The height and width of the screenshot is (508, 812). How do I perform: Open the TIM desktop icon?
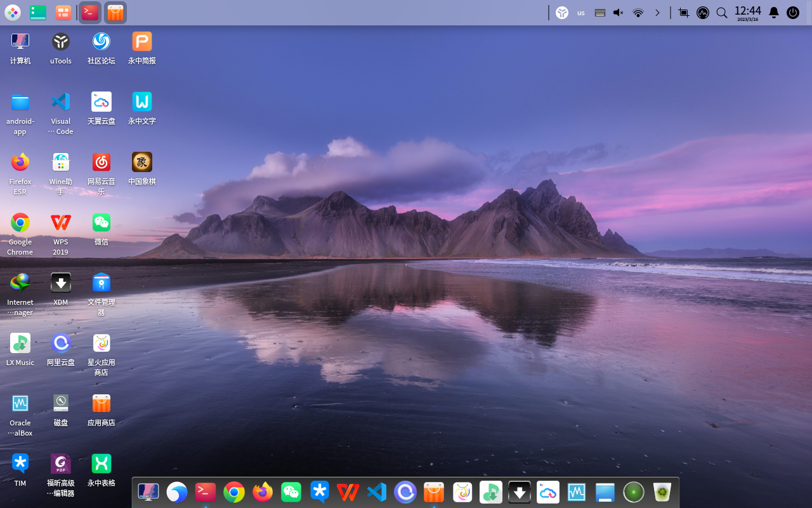pyautogui.click(x=20, y=464)
